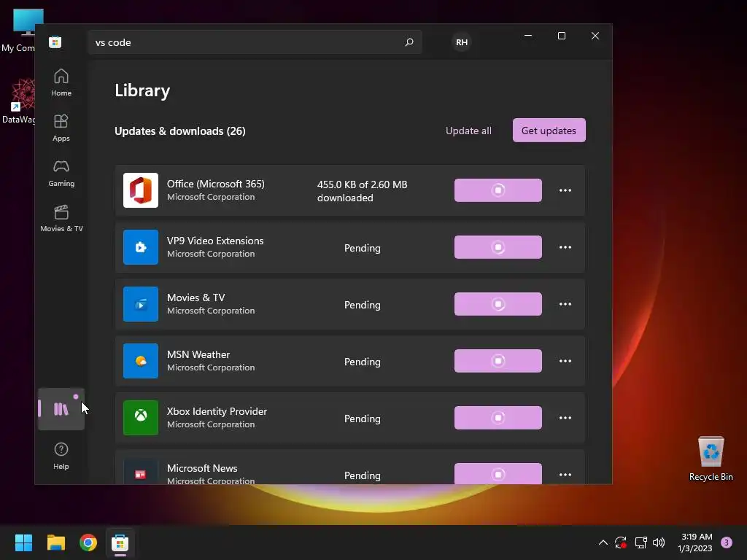Stop the Office (Microsoft 365) download
747x560 pixels.
498,190
